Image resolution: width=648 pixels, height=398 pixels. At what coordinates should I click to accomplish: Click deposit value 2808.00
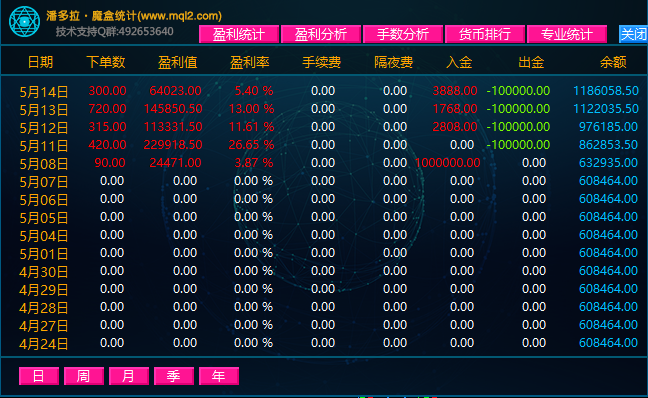(x=455, y=127)
